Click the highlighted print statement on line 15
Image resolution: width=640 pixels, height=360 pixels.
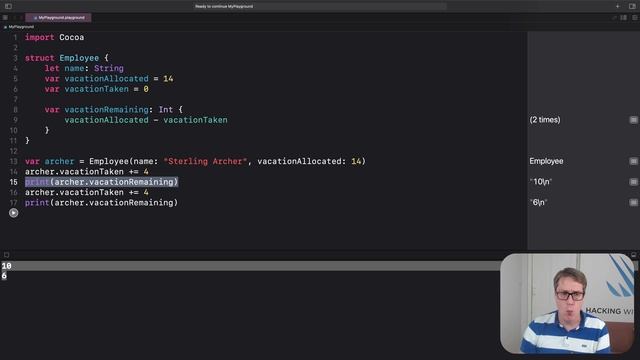[102, 182]
